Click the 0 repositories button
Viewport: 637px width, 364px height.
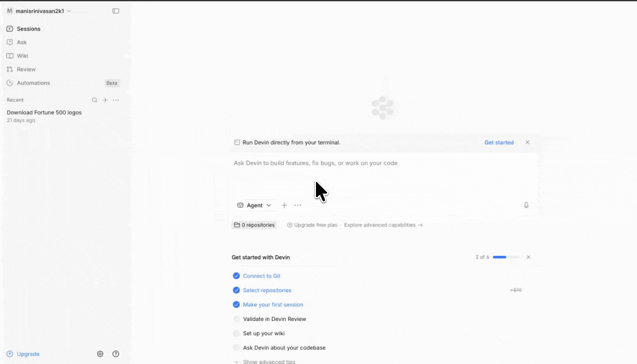[x=254, y=225]
